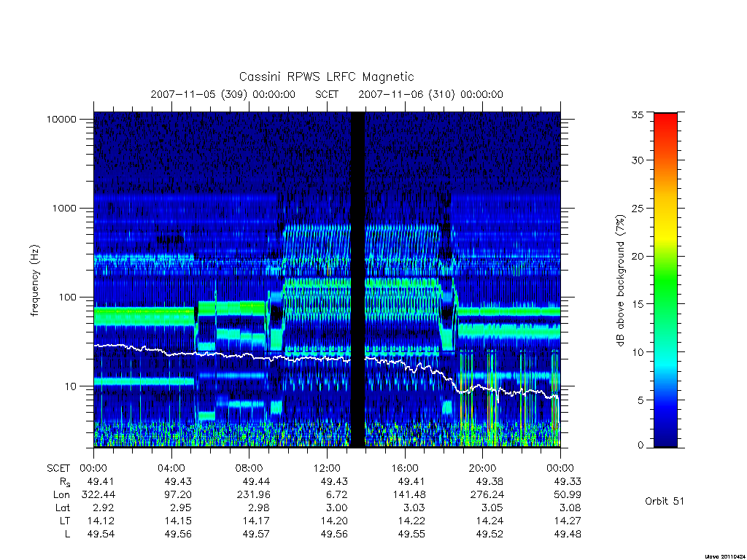
Task: Click the '12:00' time axis label
Action: coord(327,468)
